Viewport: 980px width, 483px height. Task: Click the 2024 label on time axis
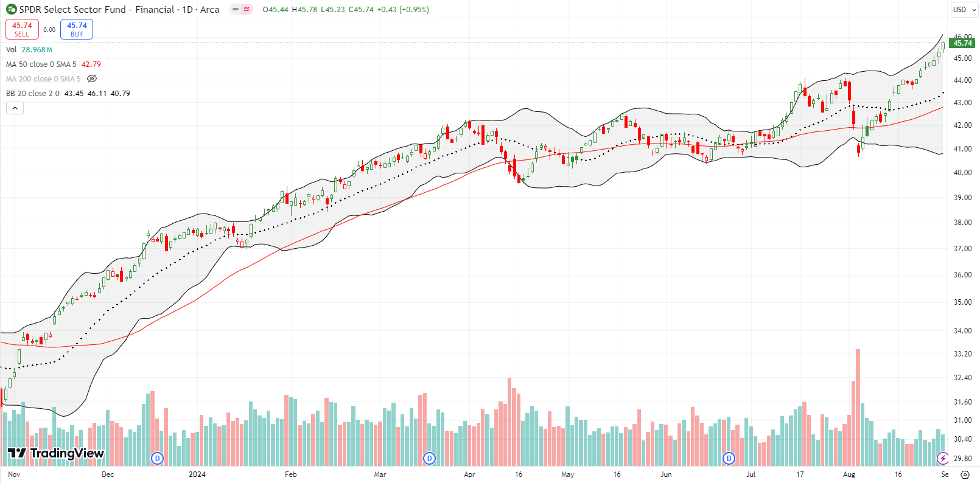tap(197, 474)
